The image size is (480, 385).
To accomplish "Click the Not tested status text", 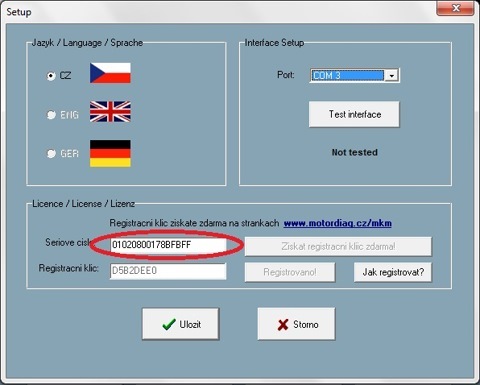I will point(355,152).
